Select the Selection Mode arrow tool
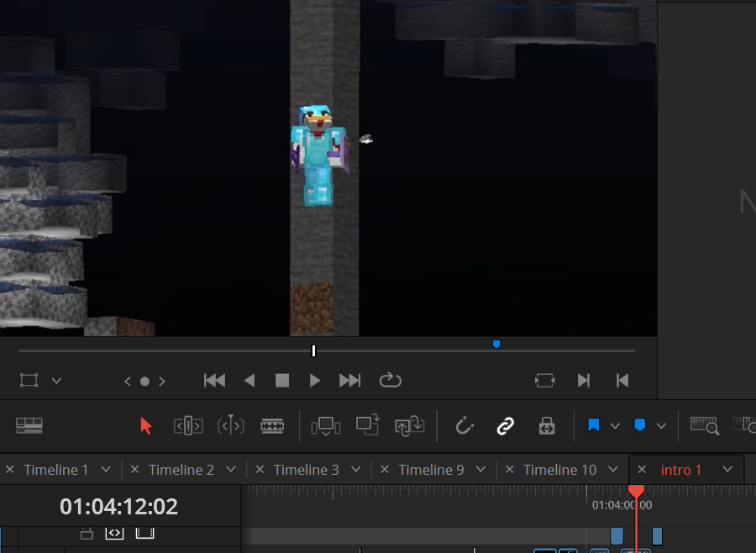The image size is (756, 553). tap(145, 426)
